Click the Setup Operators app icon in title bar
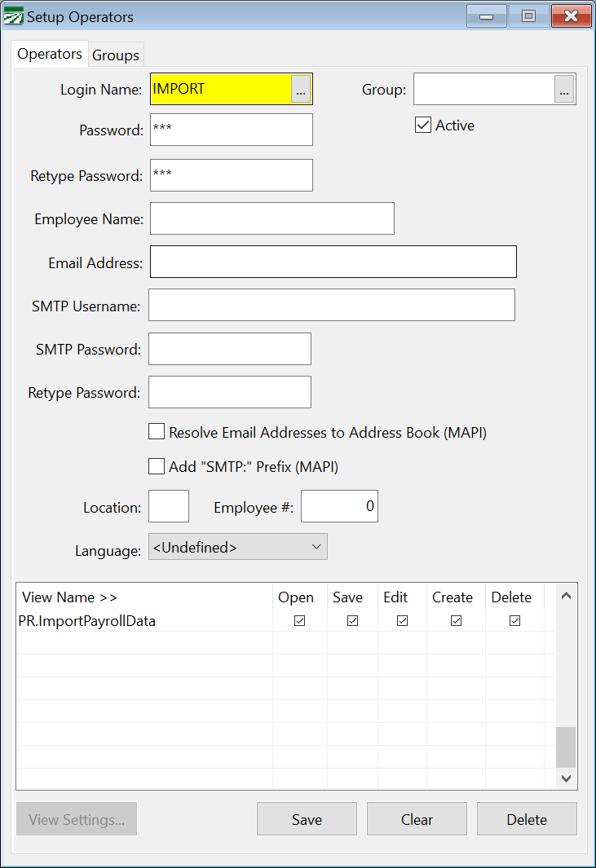Screen dimensions: 596x868 coord(14,16)
